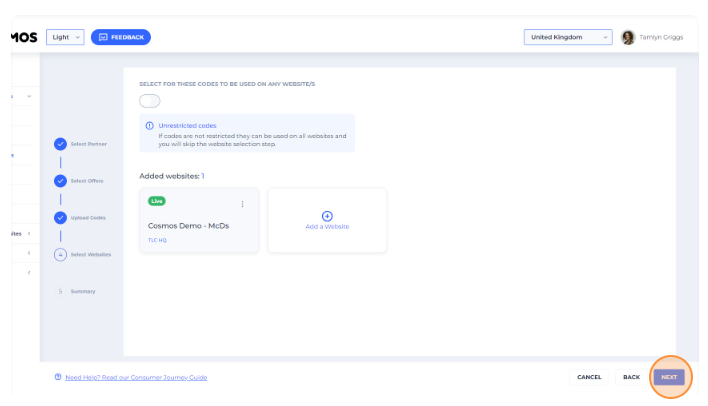Open the FEEDBACK form
Screen dimensions: 708x406
click(121, 37)
